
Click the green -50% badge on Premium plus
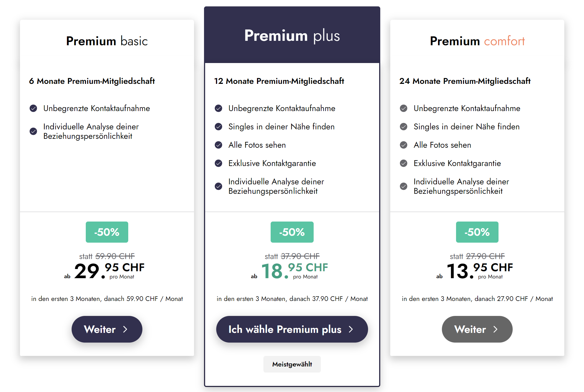[x=292, y=232]
